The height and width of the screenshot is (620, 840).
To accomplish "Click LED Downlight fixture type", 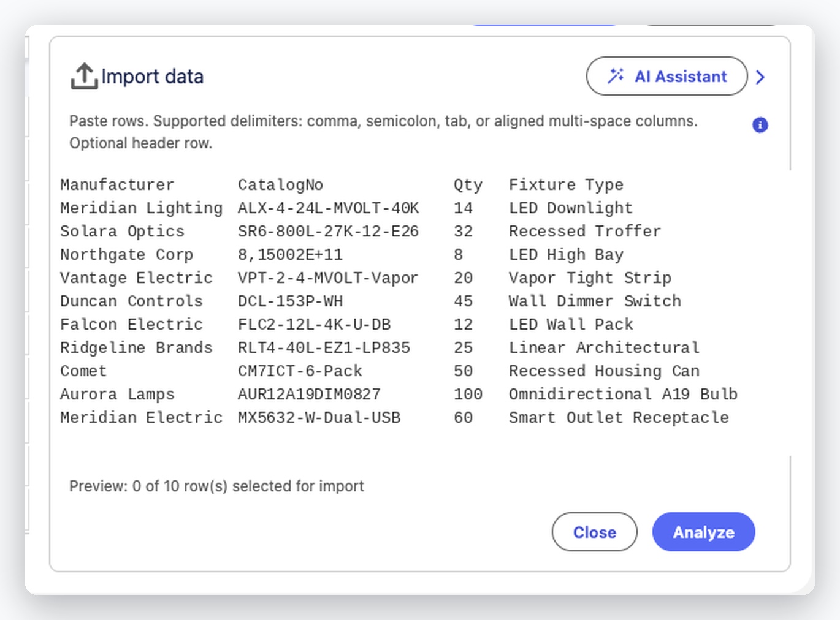I will [x=570, y=208].
